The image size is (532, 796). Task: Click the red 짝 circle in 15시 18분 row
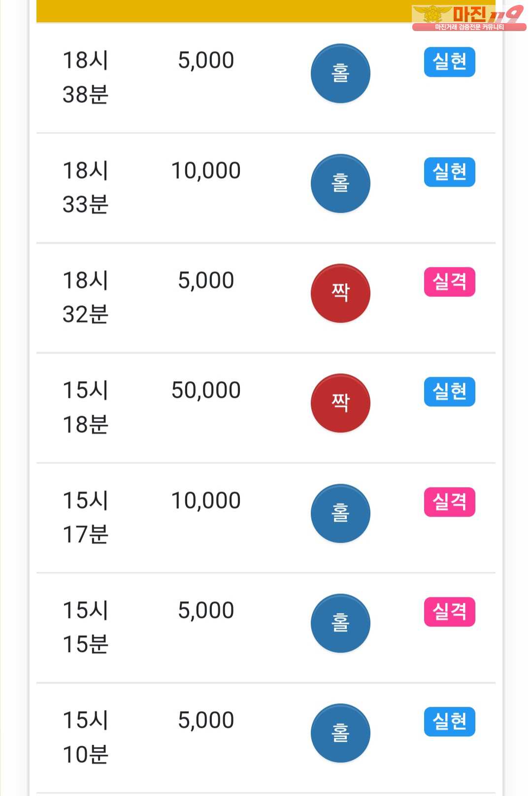coord(340,403)
